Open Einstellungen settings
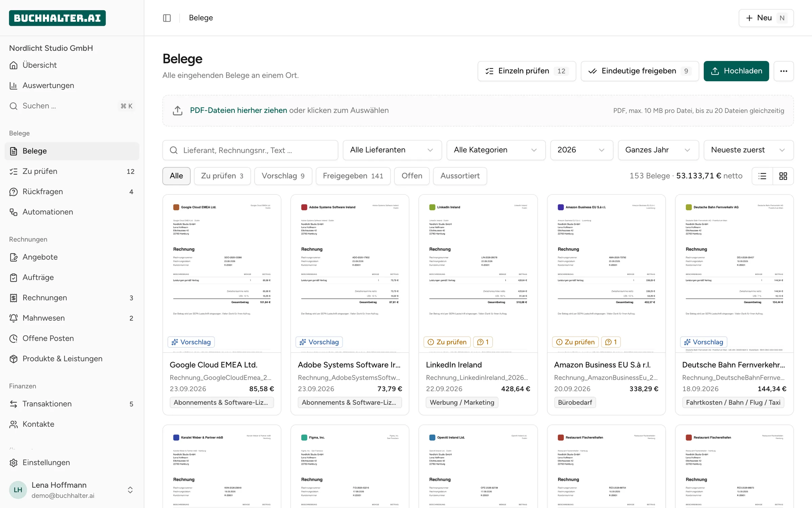Screen dimensions: 812x508 coord(72,463)
